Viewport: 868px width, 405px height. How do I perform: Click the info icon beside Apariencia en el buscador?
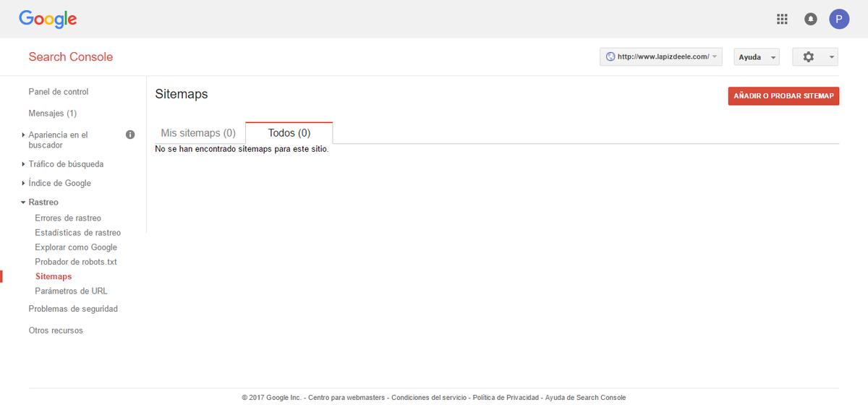(x=130, y=135)
